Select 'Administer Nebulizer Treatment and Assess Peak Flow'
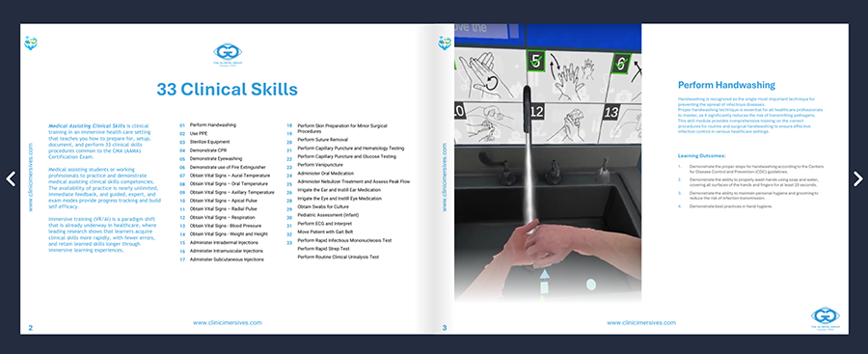Screen dimensions: 868x354 [354, 181]
